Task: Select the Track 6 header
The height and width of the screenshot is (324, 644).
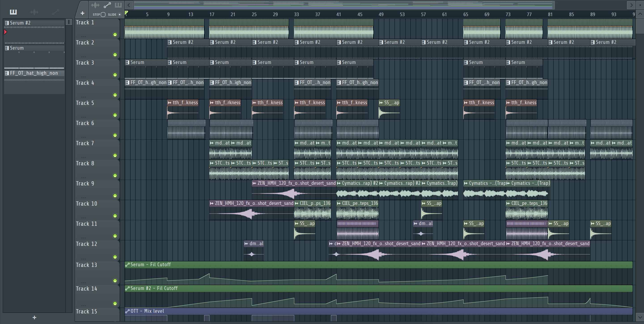Action: (97, 129)
